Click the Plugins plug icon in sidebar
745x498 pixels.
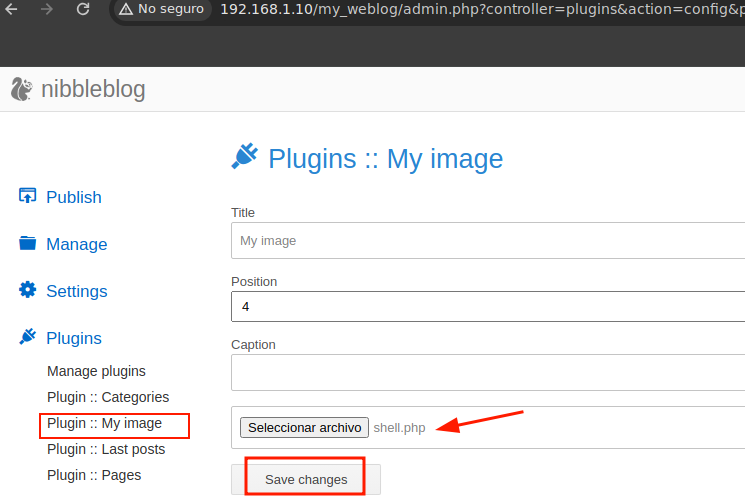pos(28,337)
